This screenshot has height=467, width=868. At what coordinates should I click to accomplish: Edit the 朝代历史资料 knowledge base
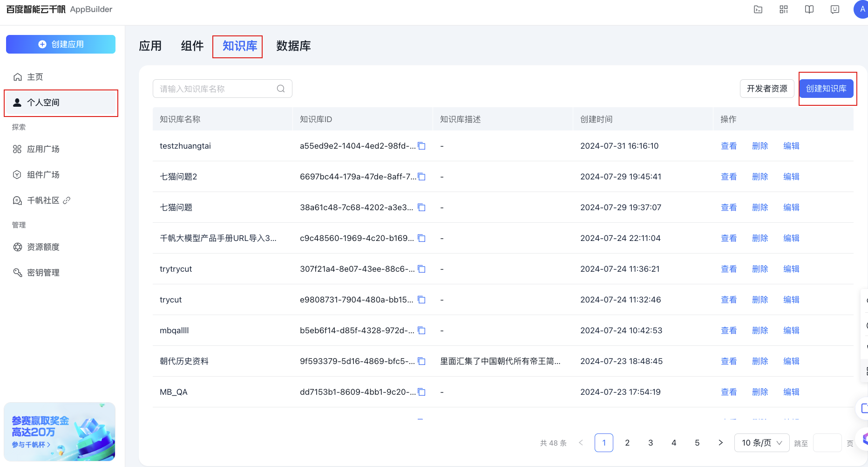click(x=791, y=361)
